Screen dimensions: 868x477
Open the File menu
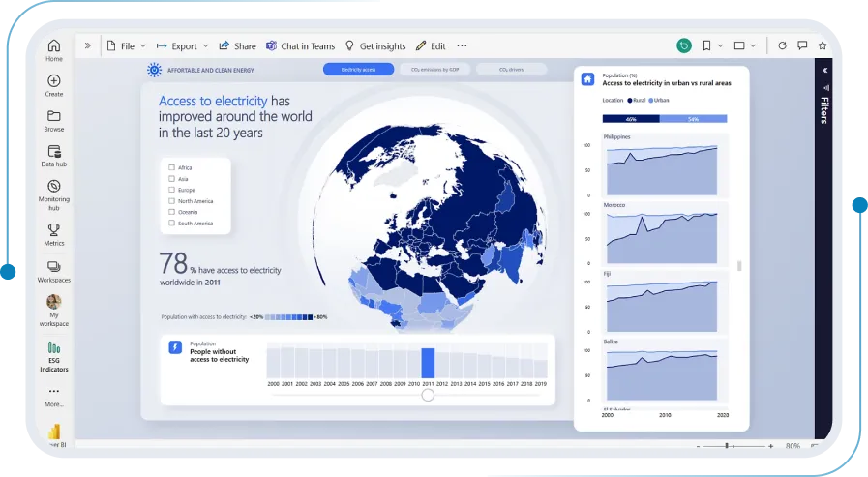pyautogui.click(x=121, y=45)
